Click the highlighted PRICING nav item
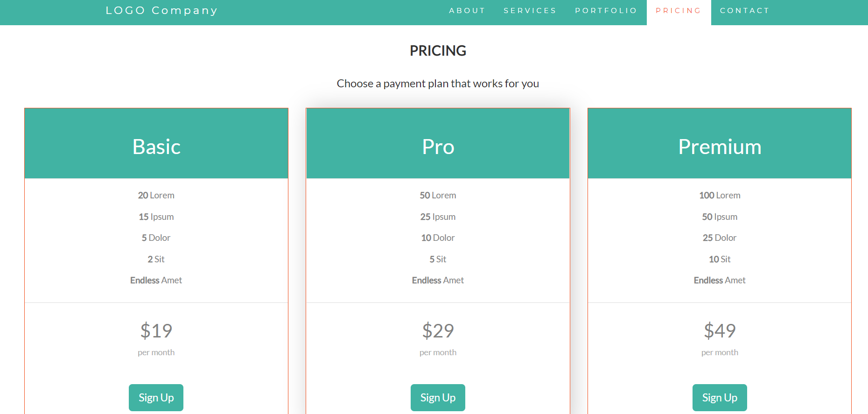The width and height of the screenshot is (868, 414). click(x=678, y=10)
